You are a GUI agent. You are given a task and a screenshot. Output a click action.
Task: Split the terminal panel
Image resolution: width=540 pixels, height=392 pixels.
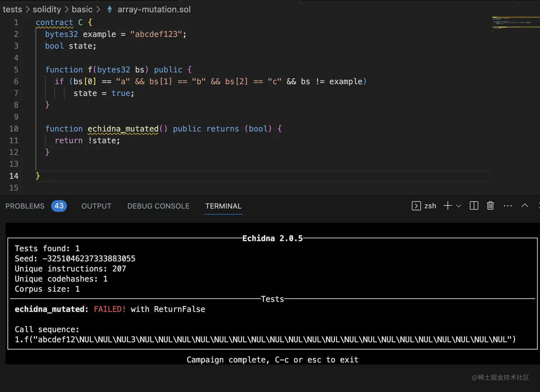474,205
